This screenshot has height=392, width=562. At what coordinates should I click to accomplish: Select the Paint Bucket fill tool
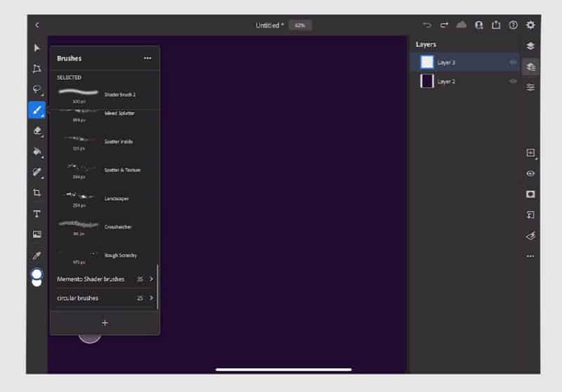tap(37, 152)
